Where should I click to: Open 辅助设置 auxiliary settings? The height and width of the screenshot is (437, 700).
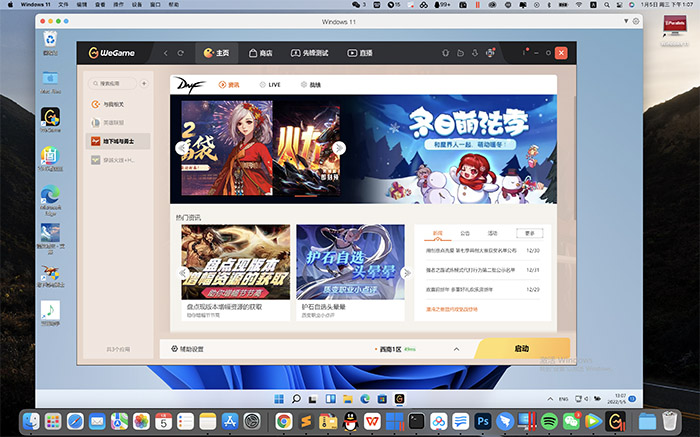point(188,349)
